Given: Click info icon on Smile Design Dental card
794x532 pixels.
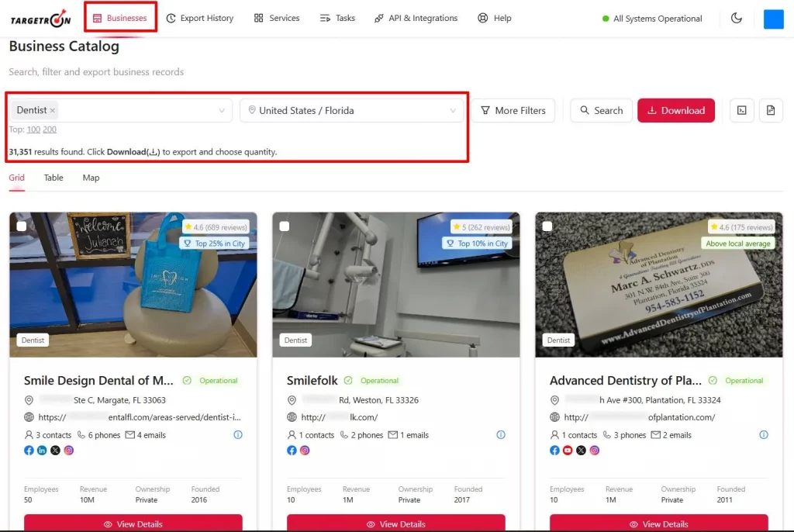Looking at the screenshot, I should coord(238,435).
